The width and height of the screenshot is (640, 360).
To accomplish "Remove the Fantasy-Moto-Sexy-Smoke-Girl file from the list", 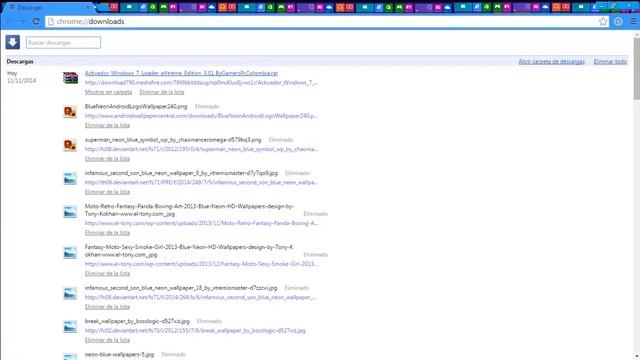I will (x=107, y=273).
